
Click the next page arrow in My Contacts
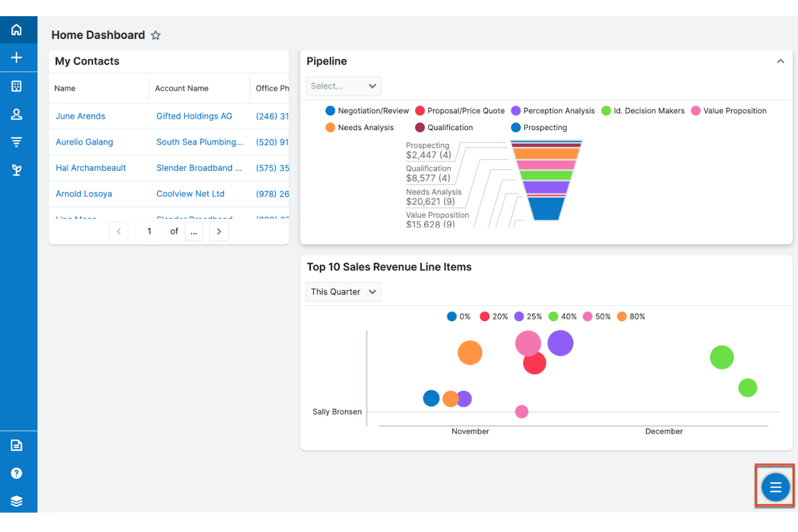tap(219, 231)
